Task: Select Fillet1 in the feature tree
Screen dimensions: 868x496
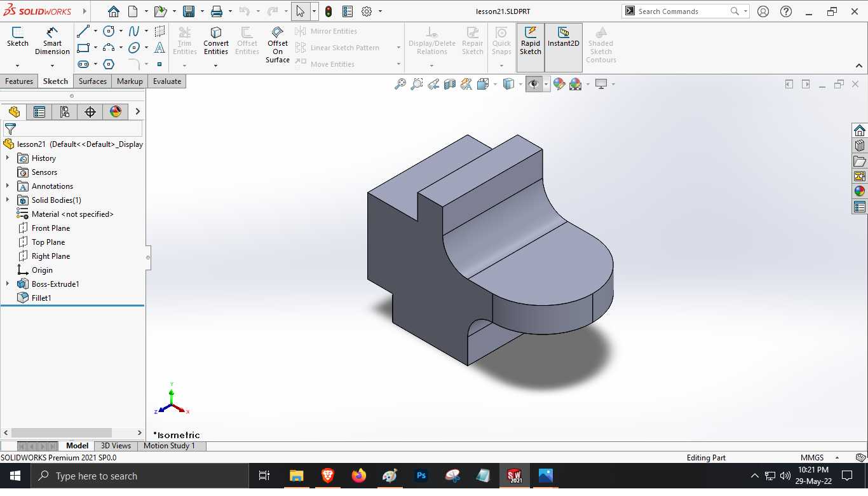Action: [41, 298]
